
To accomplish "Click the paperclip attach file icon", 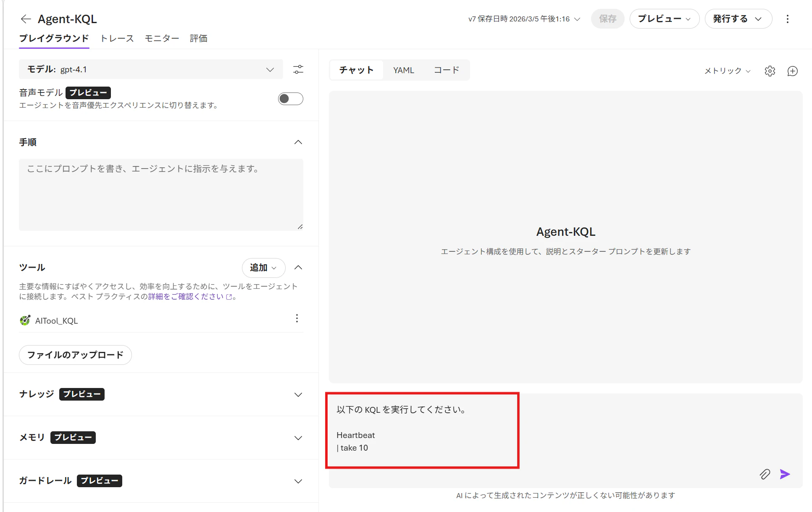I will click(765, 474).
